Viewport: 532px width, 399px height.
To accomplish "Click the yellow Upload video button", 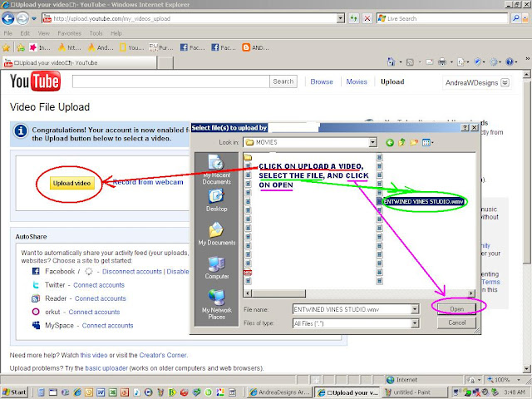I will [x=71, y=183].
